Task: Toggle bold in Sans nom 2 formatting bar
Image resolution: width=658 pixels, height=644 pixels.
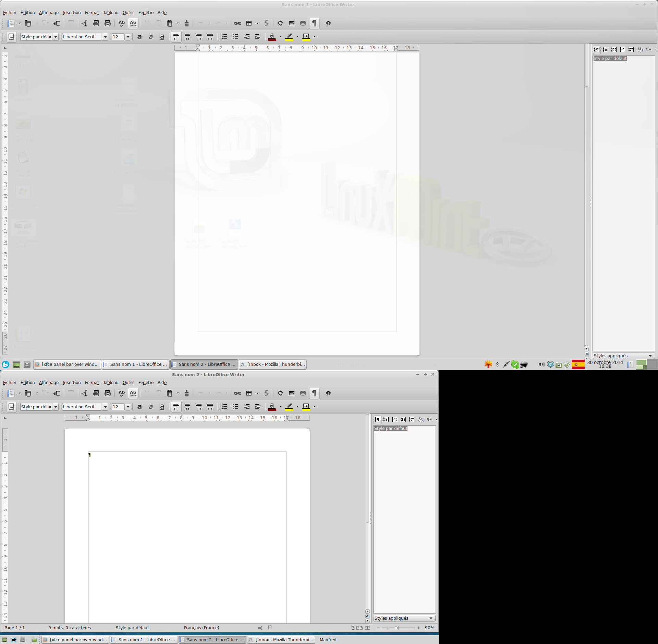Action: click(139, 407)
